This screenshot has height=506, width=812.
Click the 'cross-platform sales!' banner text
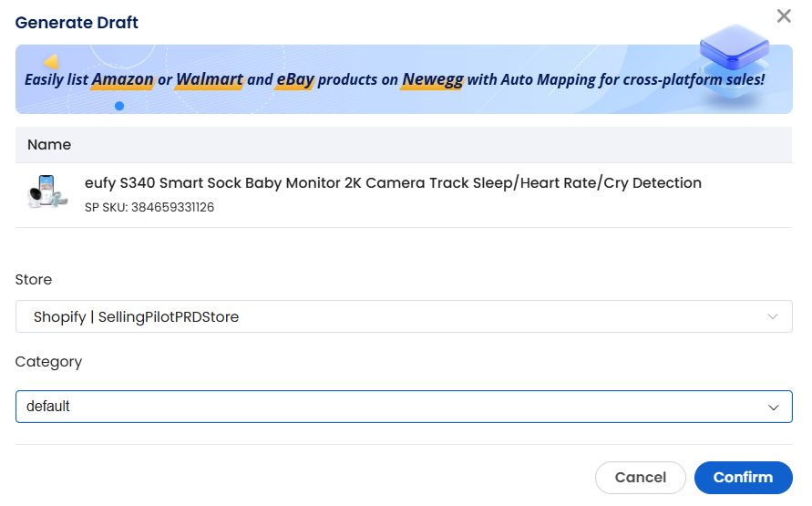coord(694,79)
